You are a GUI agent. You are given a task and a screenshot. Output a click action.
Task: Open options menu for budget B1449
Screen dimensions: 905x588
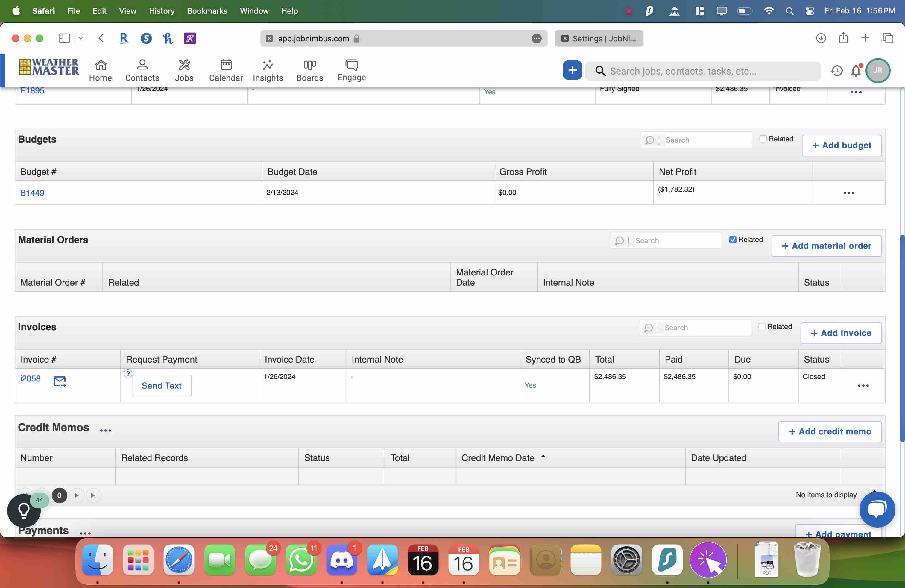pos(849,193)
